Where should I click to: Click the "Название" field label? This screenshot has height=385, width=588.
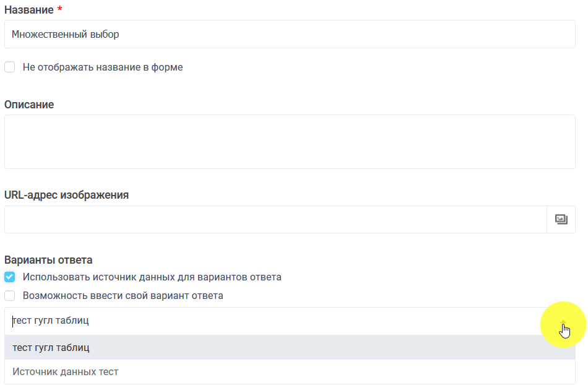28,11
